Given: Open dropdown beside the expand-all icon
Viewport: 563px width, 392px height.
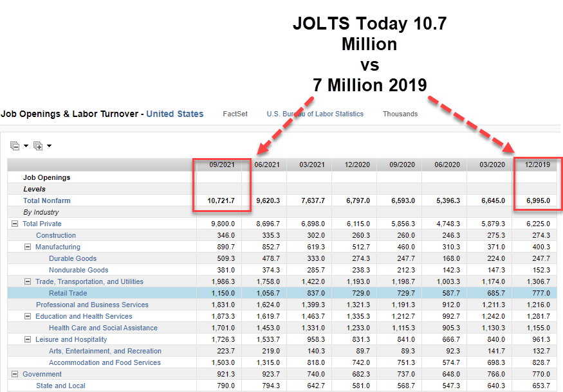Looking at the screenshot, I should click(49, 146).
